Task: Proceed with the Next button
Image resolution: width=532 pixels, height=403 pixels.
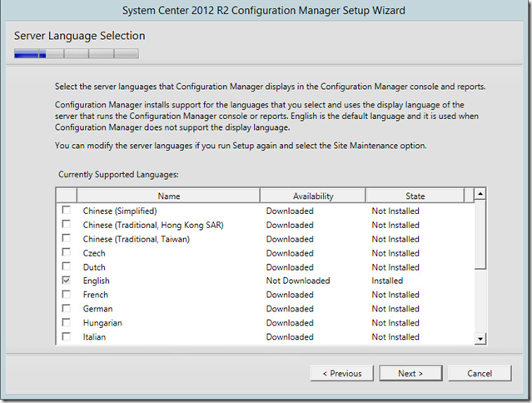Action: click(x=410, y=374)
